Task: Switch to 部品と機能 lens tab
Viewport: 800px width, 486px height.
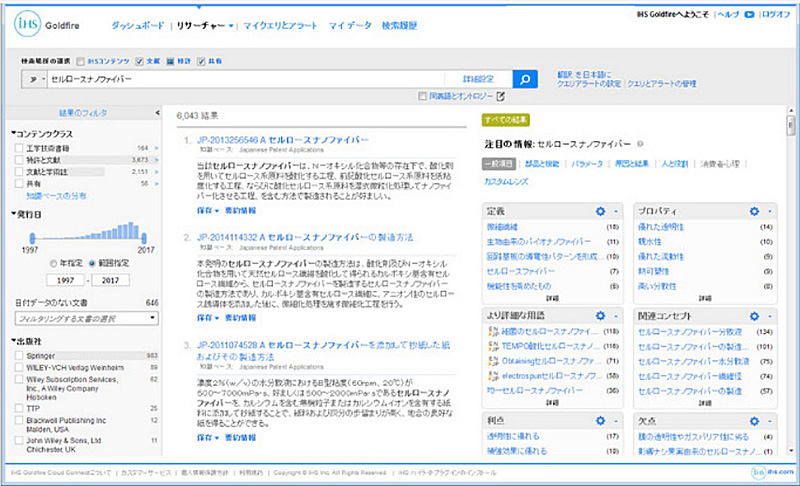Action: click(x=542, y=164)
